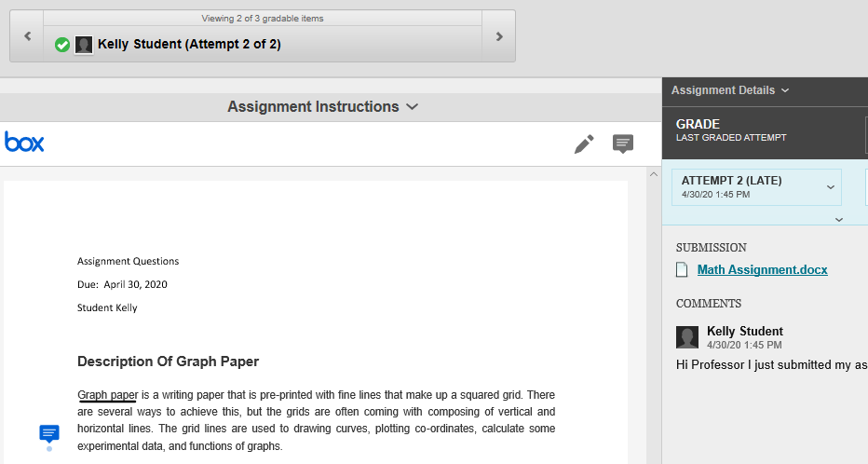Click the 'Description Of Graph Paper' heading

[x=169, y=362]
